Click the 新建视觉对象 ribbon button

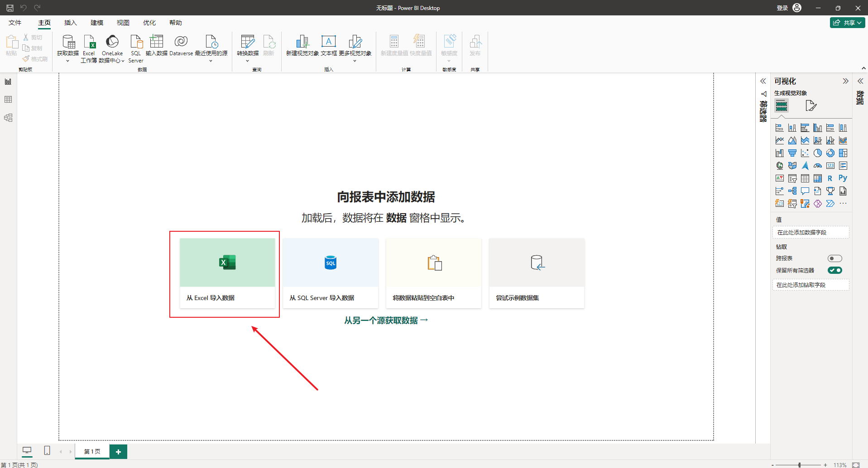tap(302, 45)
